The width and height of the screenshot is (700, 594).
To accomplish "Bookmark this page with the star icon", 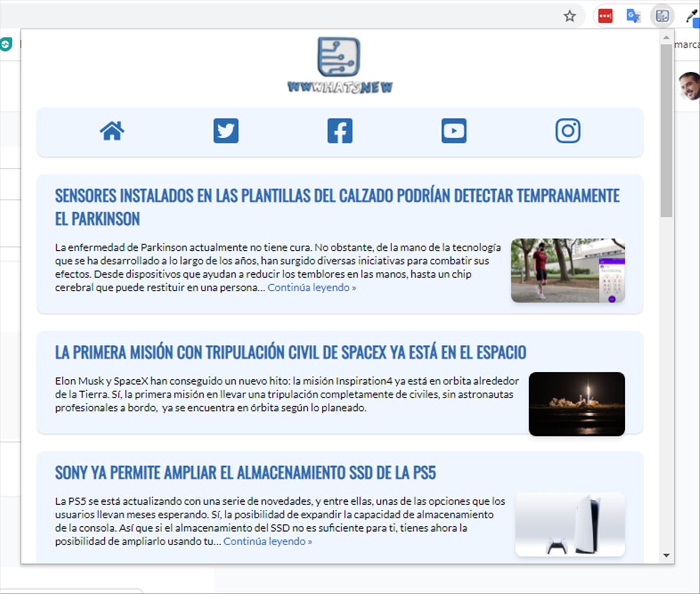I will tap(570, 16).
